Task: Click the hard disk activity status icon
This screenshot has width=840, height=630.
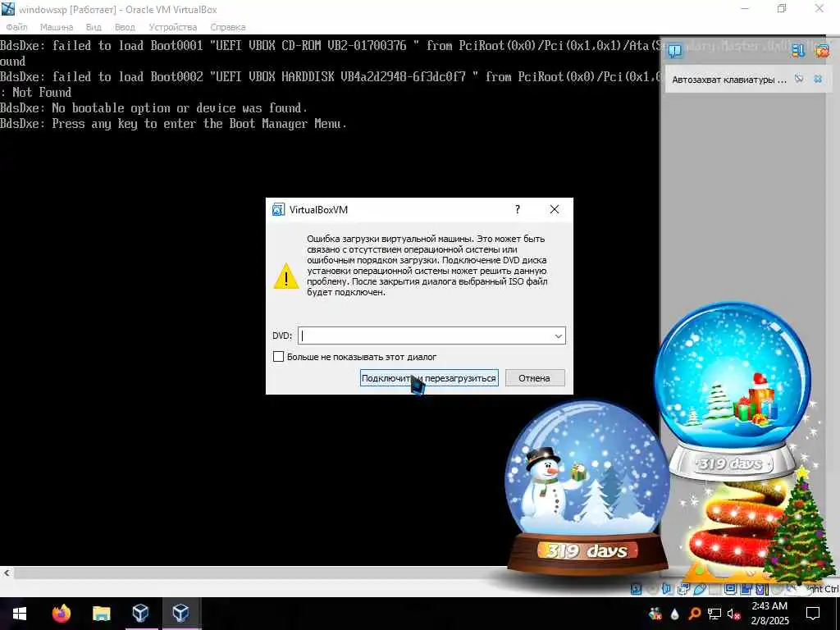Action: pos(636,589)
